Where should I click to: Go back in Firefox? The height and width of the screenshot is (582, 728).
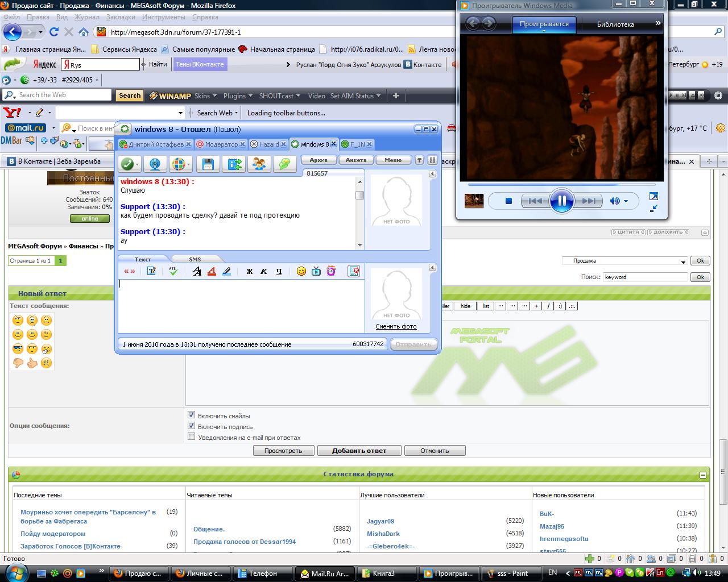(x=13, y=32)
